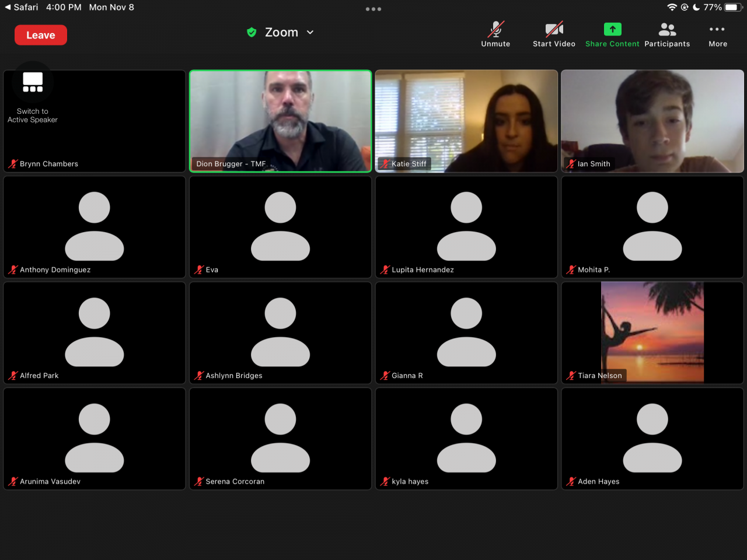Click the Anthony Dominguez name label

(x=55, y=270)
